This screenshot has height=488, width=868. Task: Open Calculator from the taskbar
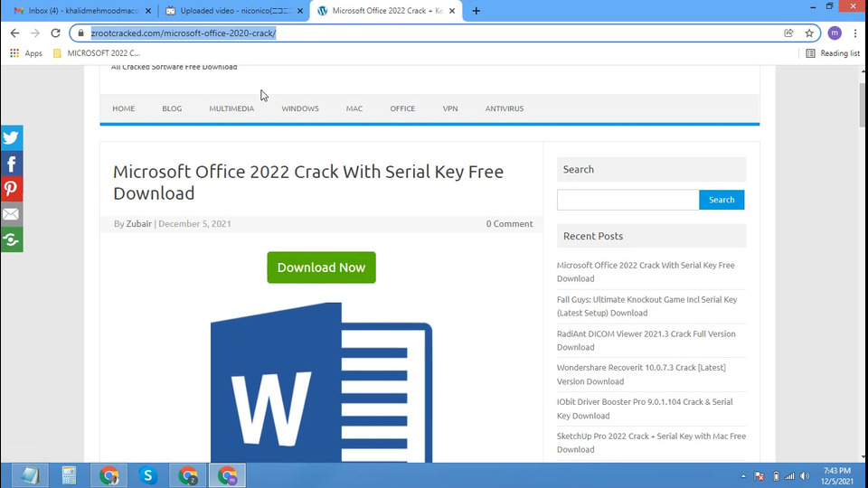[69, 475]
